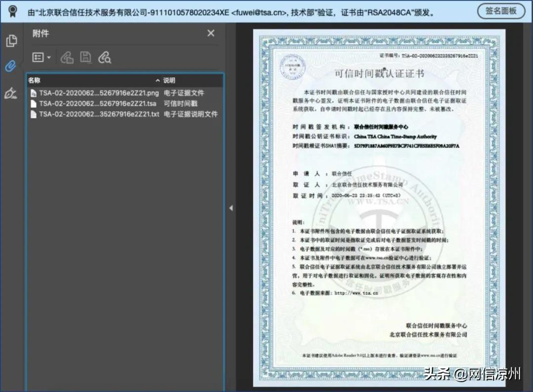This screenshot has width=533, height=392.
Task: Click the certificate title 可信时间戳认证证书
Action: coord(380,74)
